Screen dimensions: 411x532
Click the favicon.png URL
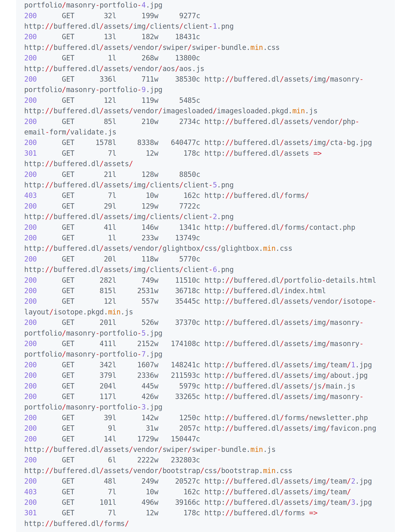290,428
